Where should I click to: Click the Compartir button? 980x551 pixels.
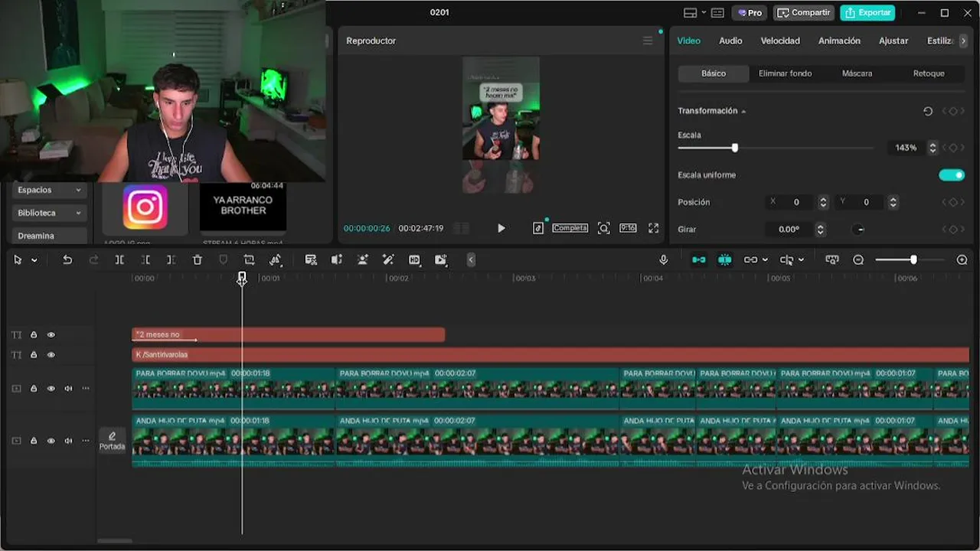(804, 13)
